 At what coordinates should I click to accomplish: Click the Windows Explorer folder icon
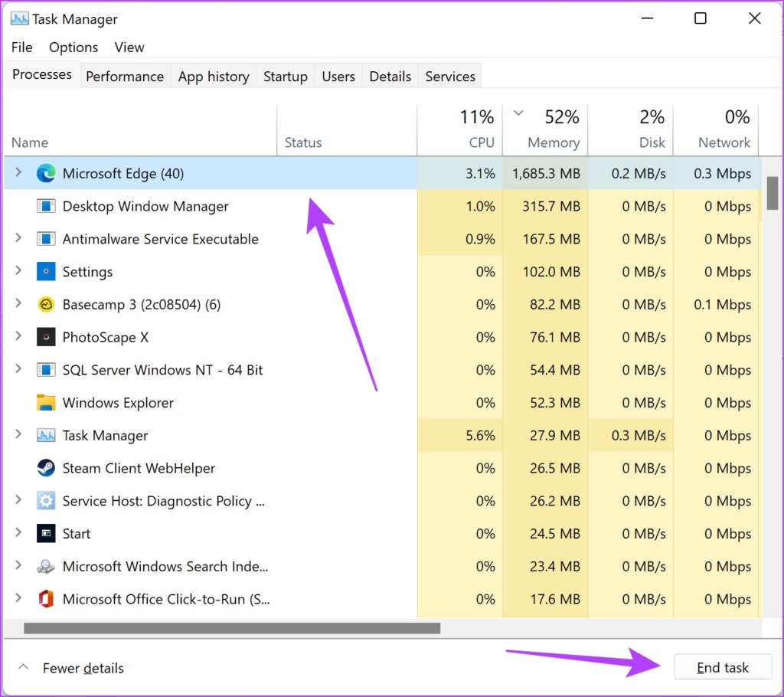[x=46, y=402]
